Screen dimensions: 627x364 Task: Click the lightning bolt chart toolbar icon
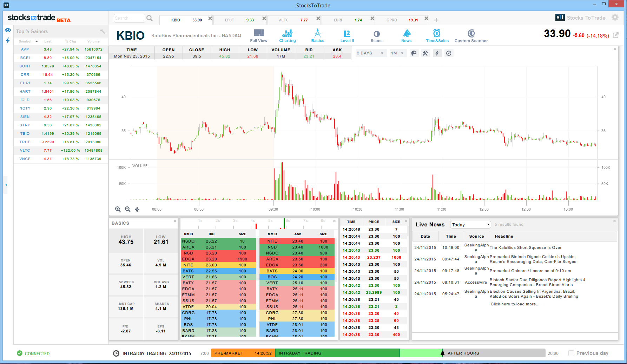click(437, 53)
